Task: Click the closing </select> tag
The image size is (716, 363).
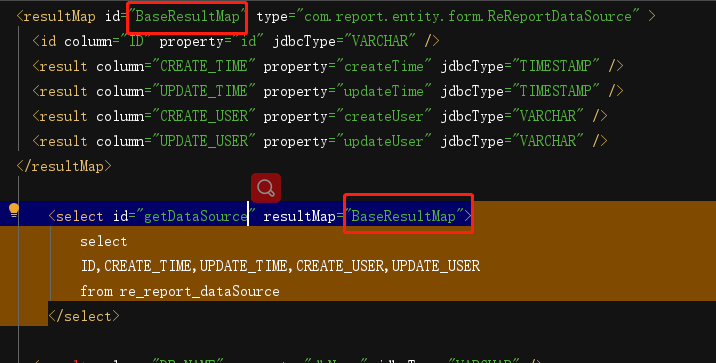Action: tap(84, 316)
